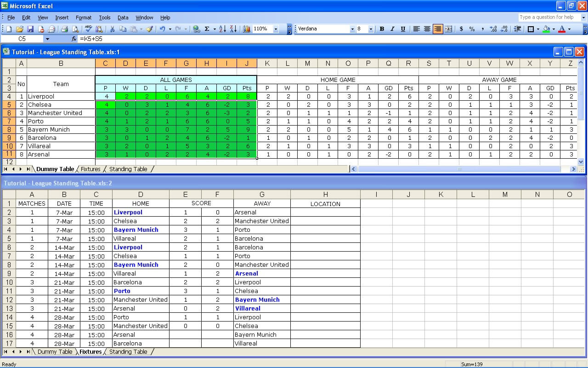Save the workbook with the floppy icon

click(x=30, y=29)
